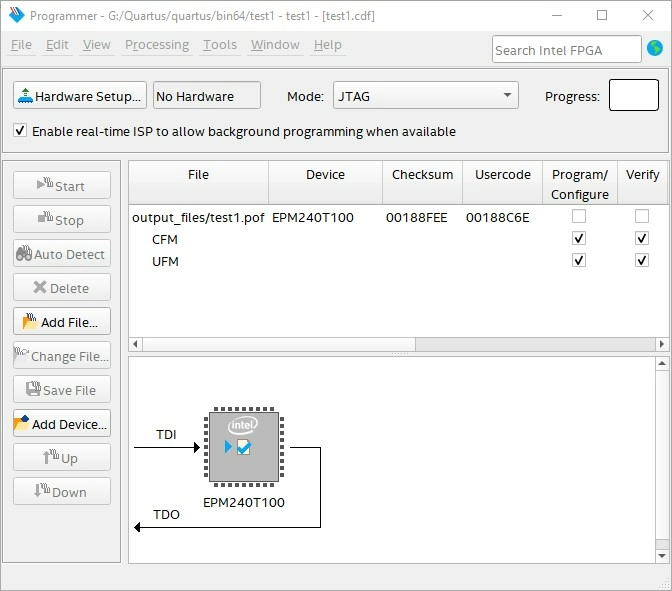
Task: Click the Hardware Setup button
Action: point(80,96)
